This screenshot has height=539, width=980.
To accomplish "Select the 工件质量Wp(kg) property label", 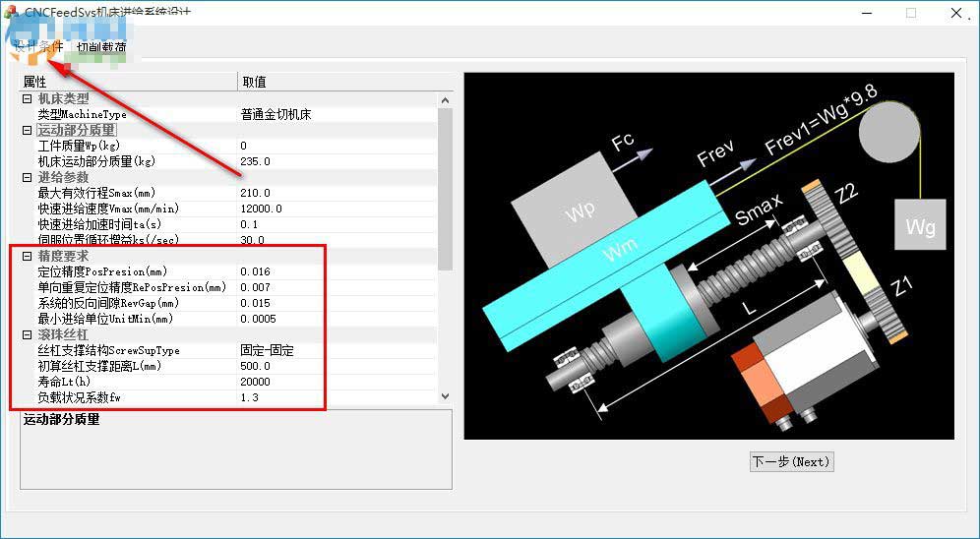I will point(79,146).
